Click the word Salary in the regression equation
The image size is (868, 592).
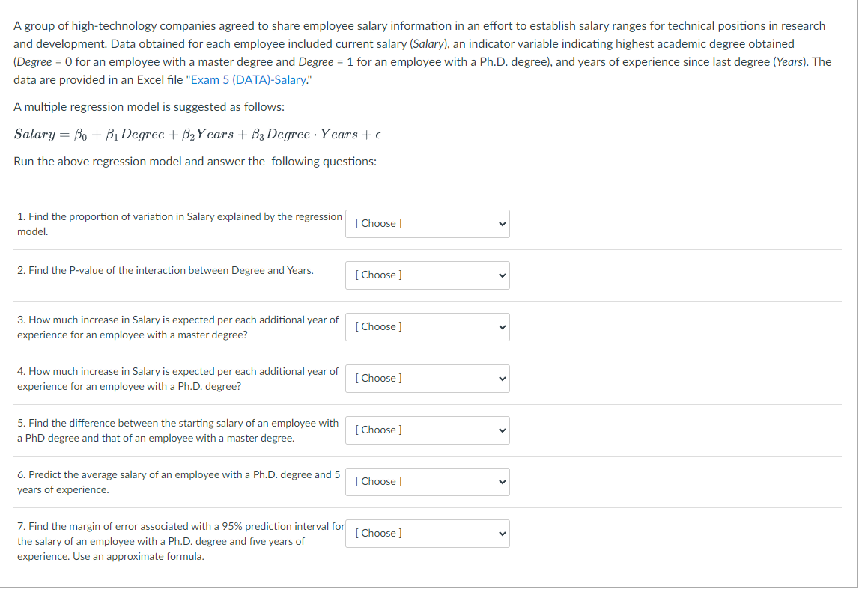34,135
